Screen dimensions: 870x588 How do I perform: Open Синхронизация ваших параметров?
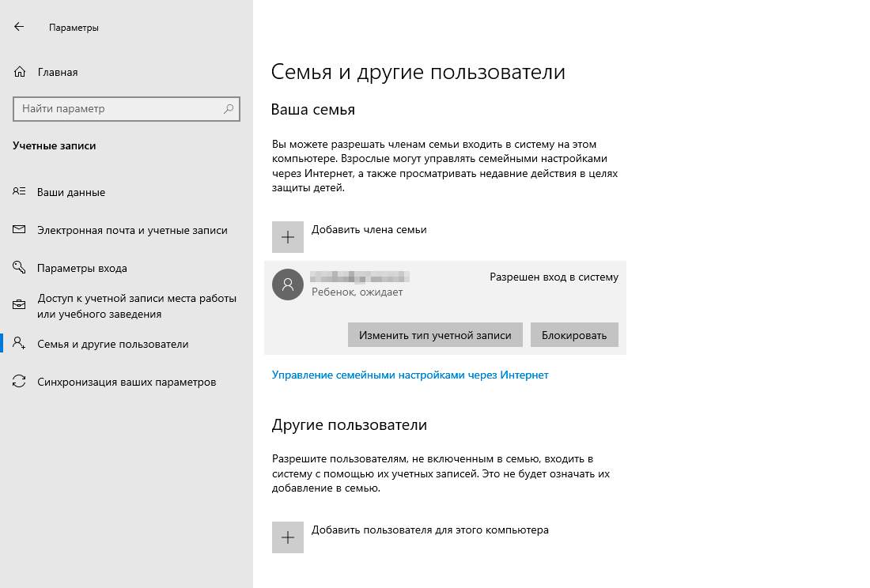[x=127, y=382]
